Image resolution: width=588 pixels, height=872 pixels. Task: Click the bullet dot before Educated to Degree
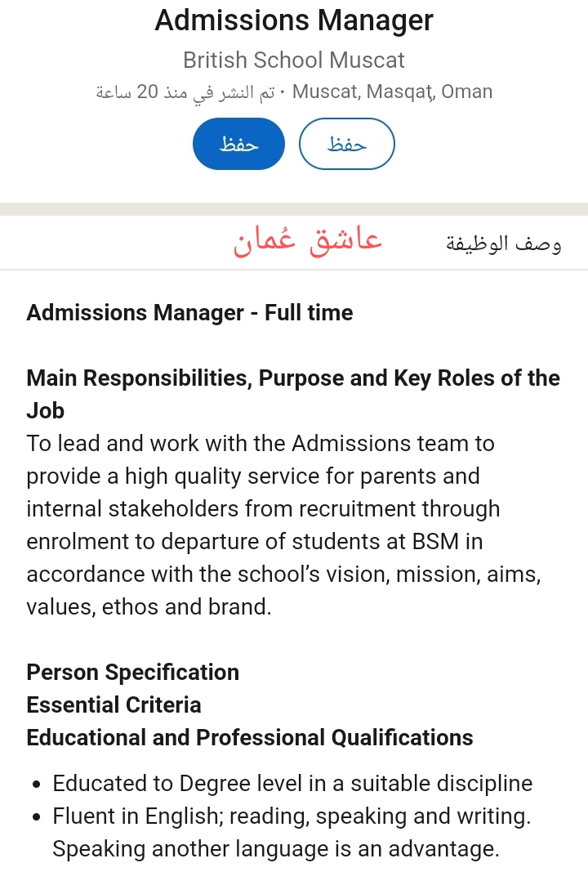37,785
